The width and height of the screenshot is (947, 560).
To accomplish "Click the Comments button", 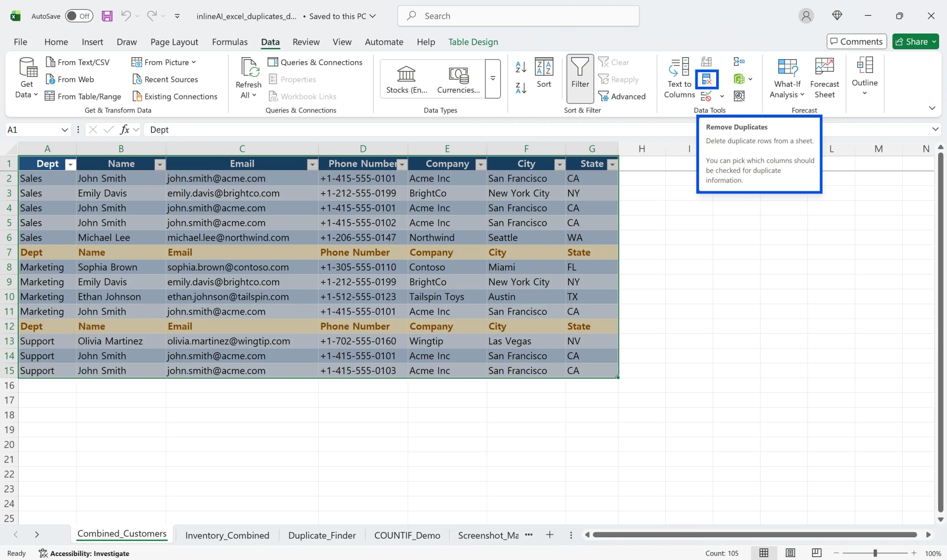I will 856,41.
